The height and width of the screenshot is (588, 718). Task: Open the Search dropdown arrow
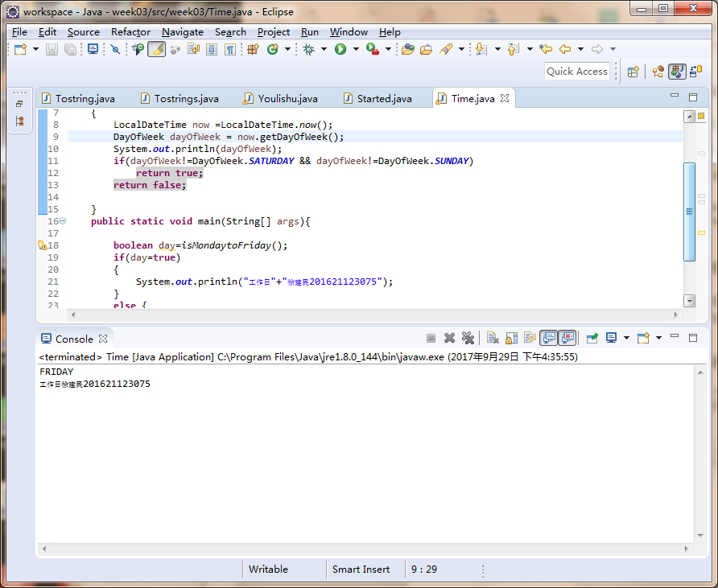click(461, 49)
